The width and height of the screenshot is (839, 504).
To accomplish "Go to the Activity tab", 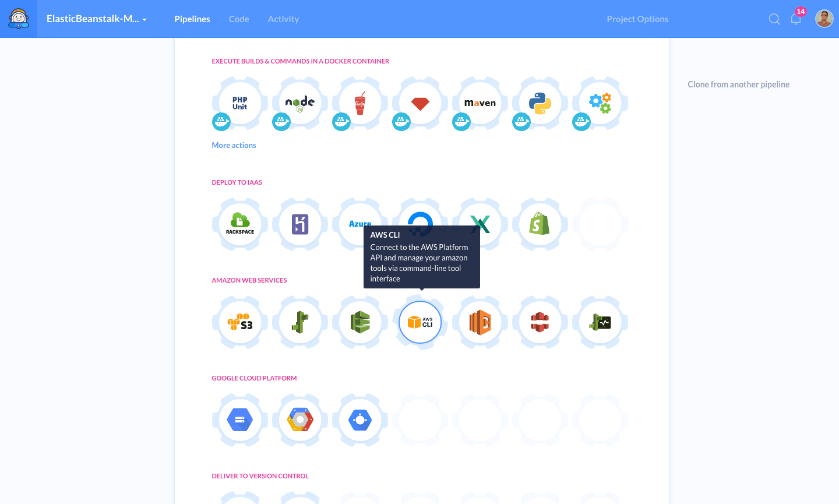I will pyautogui.click(x=283, y=19).
